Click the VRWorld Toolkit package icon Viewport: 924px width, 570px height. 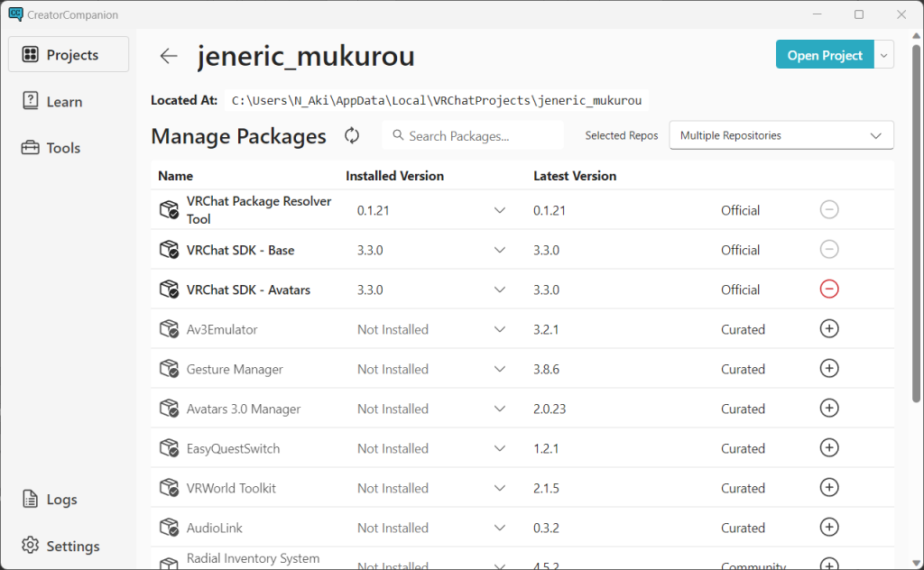(x=169, y=488)
